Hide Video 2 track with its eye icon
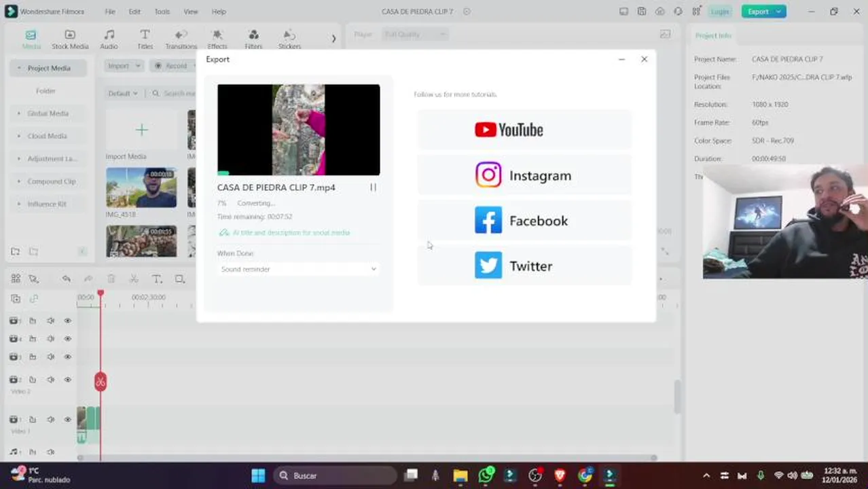 click(x=67, y=380)
